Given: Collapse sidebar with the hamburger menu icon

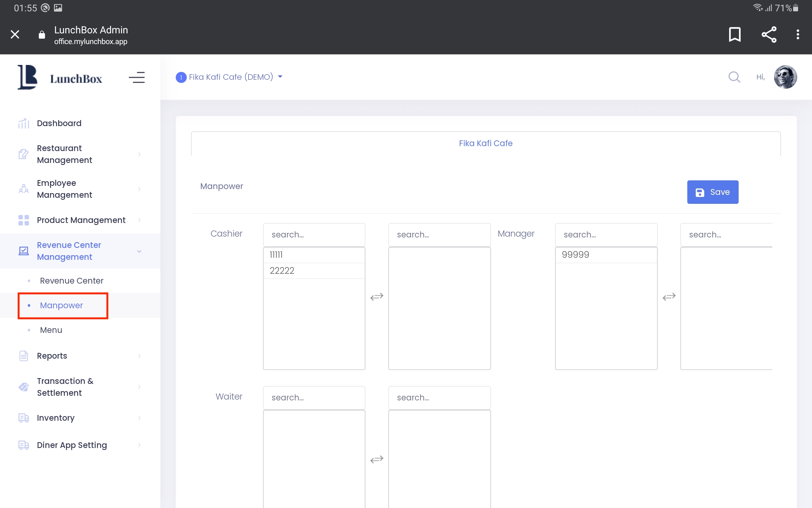Looking at the screenshot, I should click(137, 78).
